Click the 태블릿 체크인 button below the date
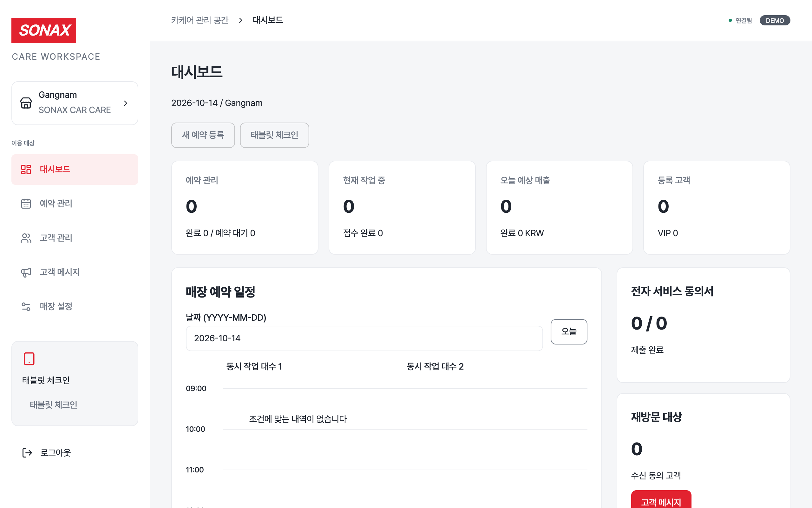The height and width of the screenshot is (508, 812). click(x=274, y=135)
